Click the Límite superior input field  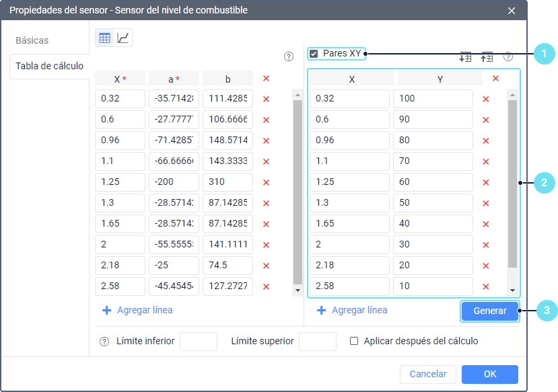point(317,341)
